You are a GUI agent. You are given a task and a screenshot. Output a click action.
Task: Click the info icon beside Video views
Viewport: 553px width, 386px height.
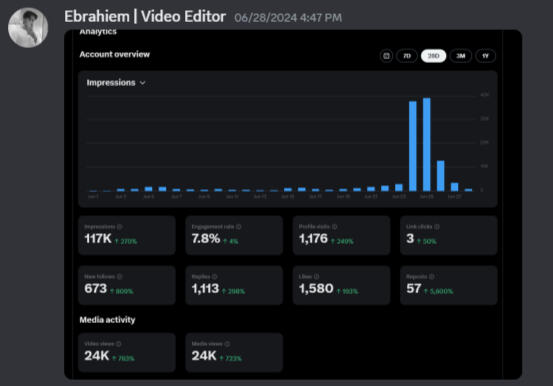(x=119, y=344)
